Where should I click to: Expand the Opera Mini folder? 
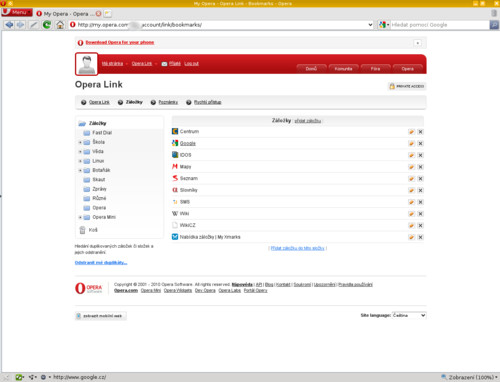(80, 217)
